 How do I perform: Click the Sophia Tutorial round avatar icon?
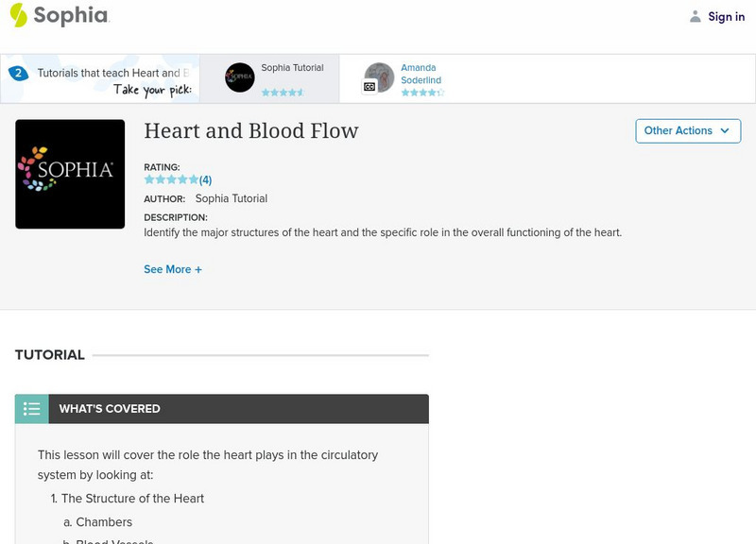coord(240,77)
